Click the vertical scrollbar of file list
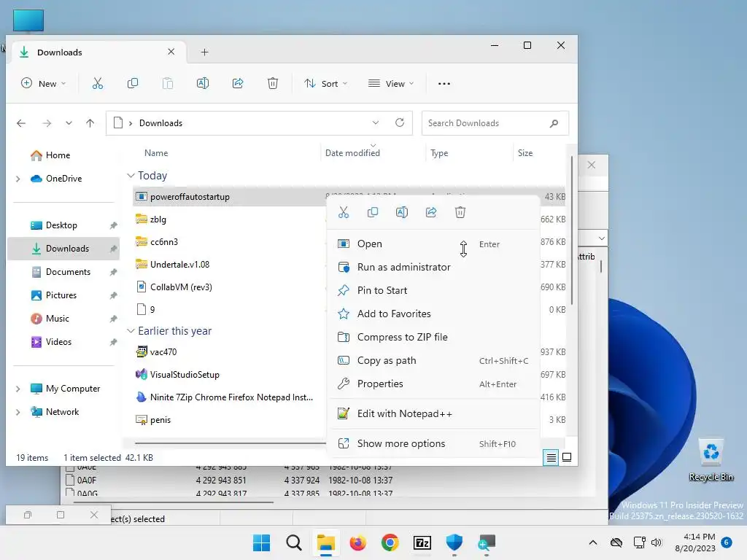 [x=571, y=231]
